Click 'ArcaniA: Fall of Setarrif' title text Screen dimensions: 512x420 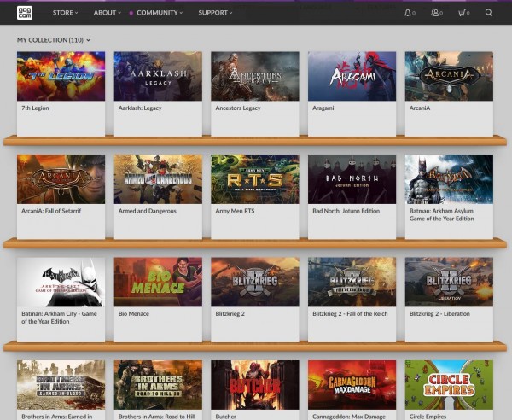[51, 211]
